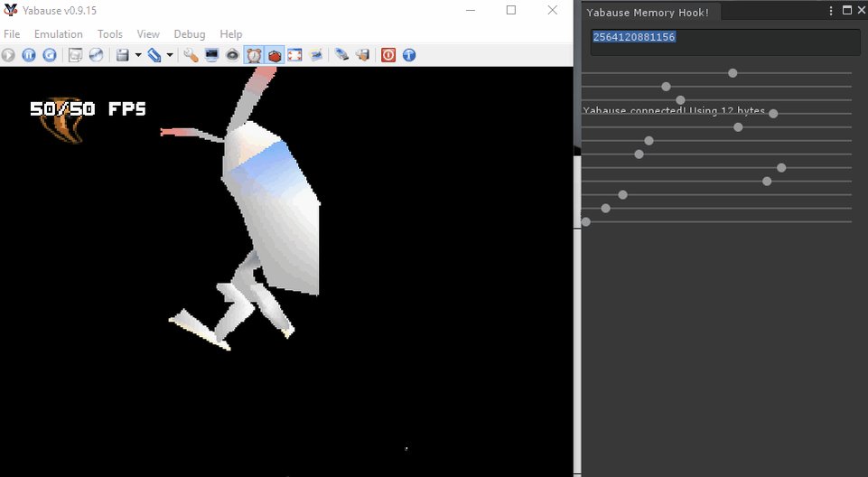Open the Debug menu
Image resolution: width=868 pixels, height=477 pixels.
[x=190, y=33]
